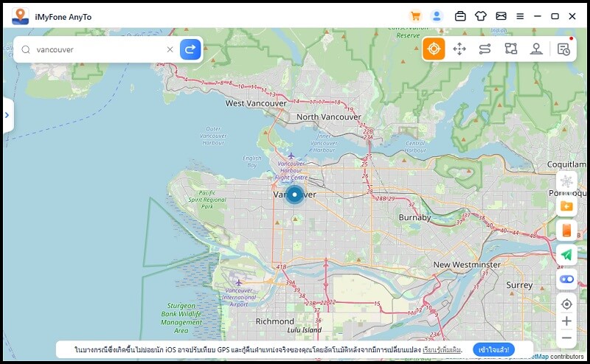Click Surrey map label
Viewport: 590px width, 364px height.
[x=519, y=285]
